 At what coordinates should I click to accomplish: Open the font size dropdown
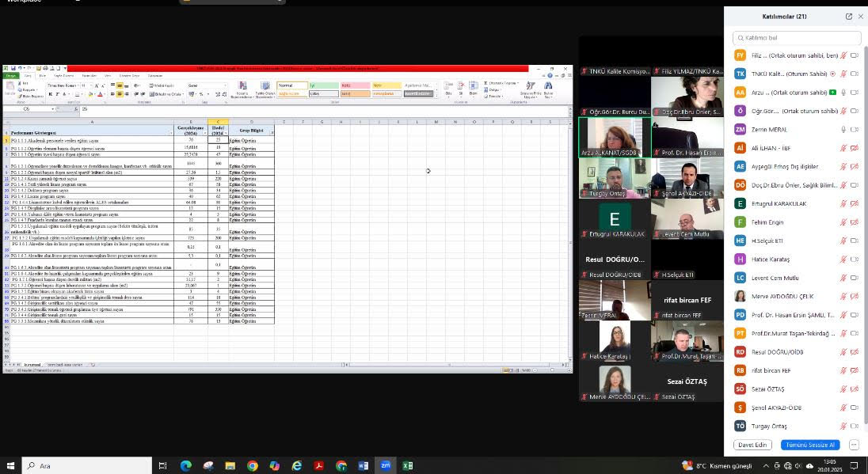tap(90, 85)
